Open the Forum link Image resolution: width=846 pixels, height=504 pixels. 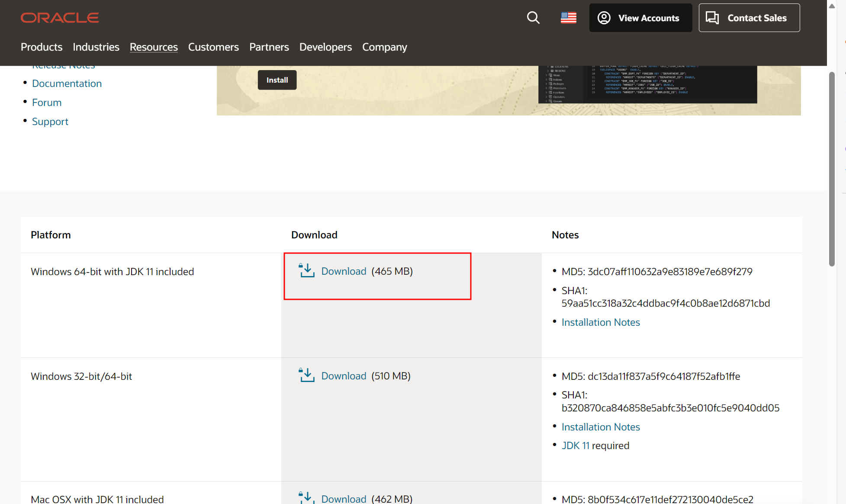[x=47, y=103]
